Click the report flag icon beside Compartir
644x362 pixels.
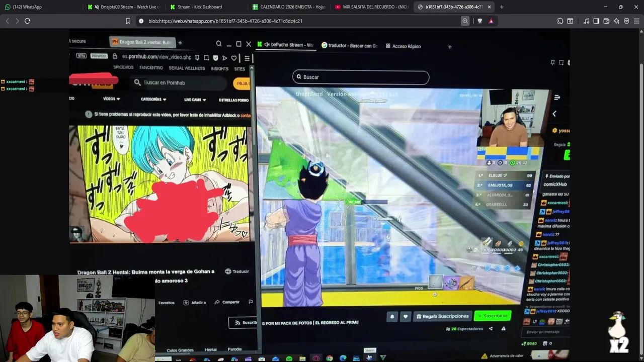[x=251, y=302]
